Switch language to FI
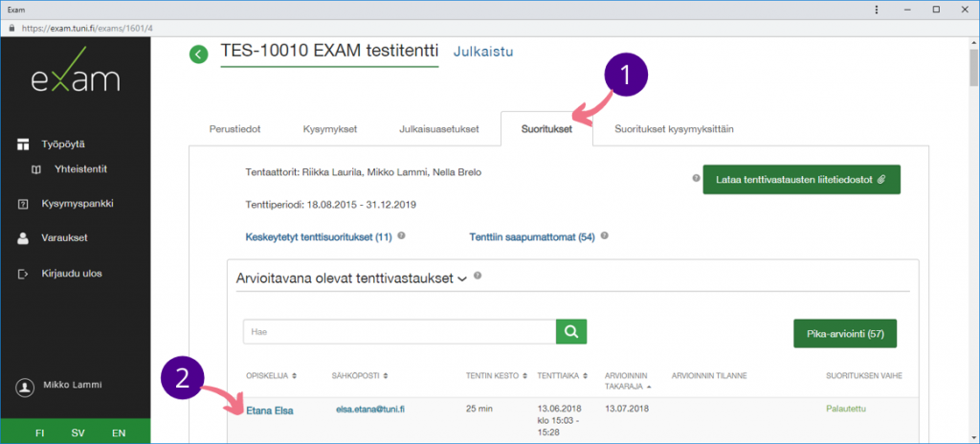The width and height of the screenshot is (980, 444). [40, 433]
